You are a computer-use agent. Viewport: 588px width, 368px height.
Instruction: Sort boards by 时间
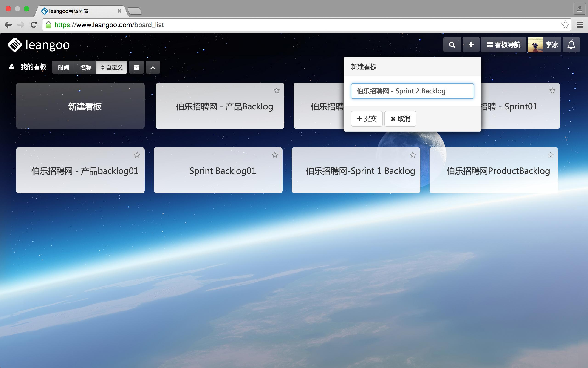tap(63, 67)
